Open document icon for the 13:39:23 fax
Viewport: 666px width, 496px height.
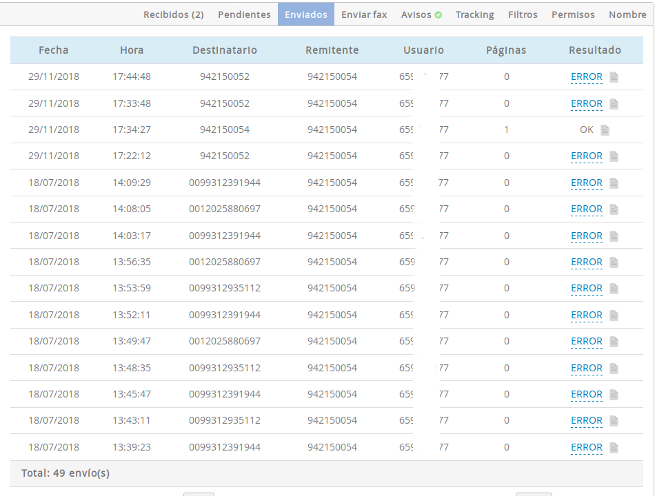click(614, 448)
